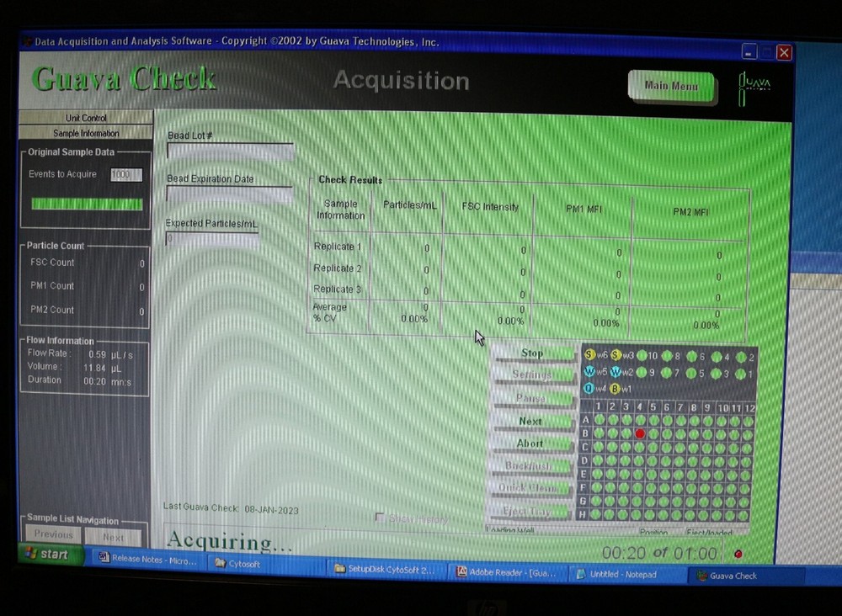This screenshot has height=616, width=842.
Task: Click the Backflush button
Action: tap(529, 466)
